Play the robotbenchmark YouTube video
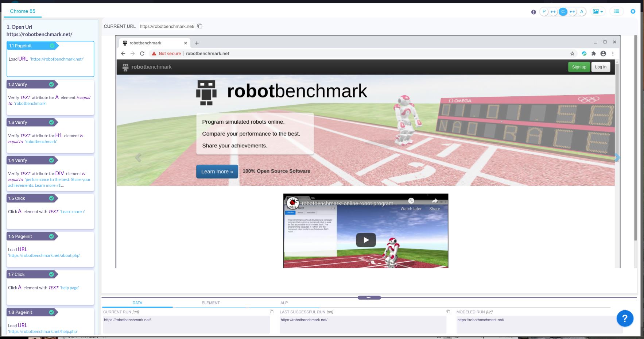Screen dimensions: 644x339 click(x=366, y=240)
